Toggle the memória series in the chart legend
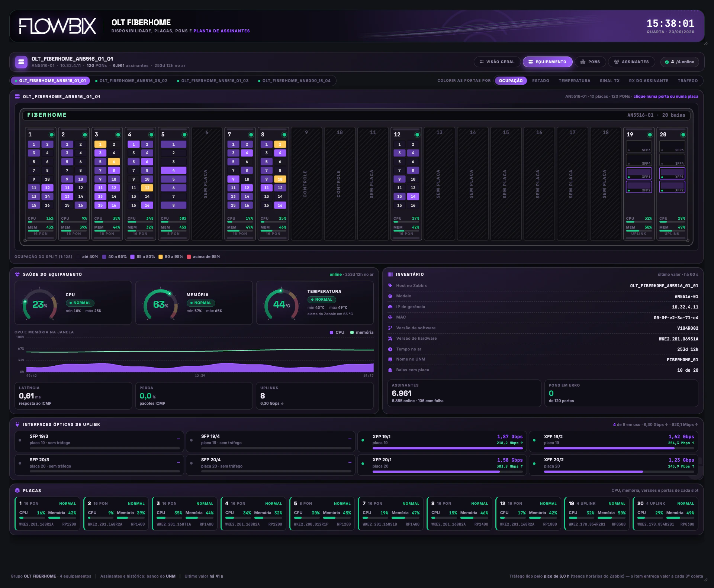 (362, 333)
